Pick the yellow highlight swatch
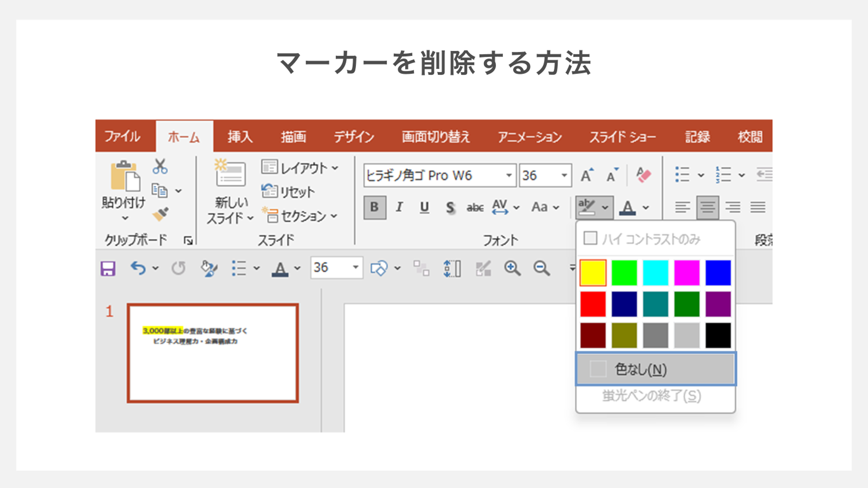 593,273
